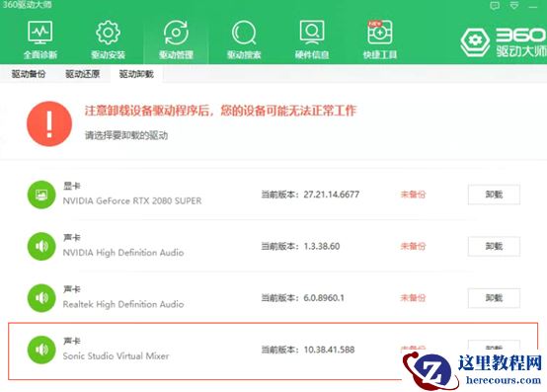Click 未备份 status for NVIDIA High Definition Audio
Viewport: 547px width, 392px height.
pyautogui.click(x=413, y=246)
